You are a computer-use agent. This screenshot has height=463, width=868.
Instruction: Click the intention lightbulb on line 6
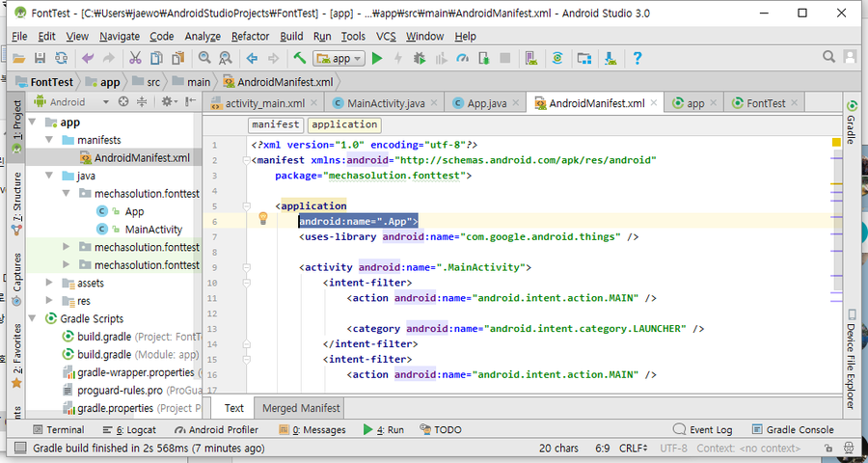coord(263,220)
